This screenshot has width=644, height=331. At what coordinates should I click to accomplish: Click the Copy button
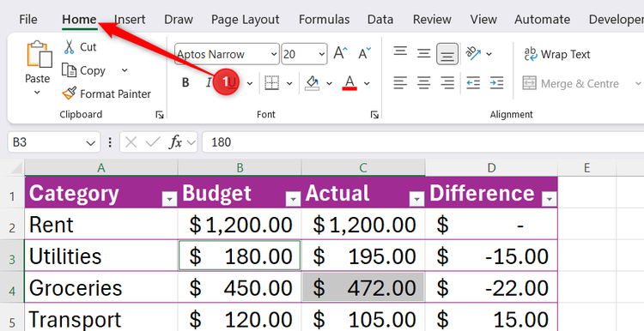83,70
